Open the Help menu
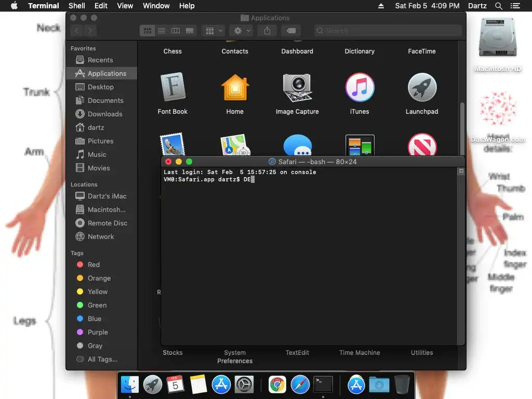 pyautogui.click(x=187, y=6)
